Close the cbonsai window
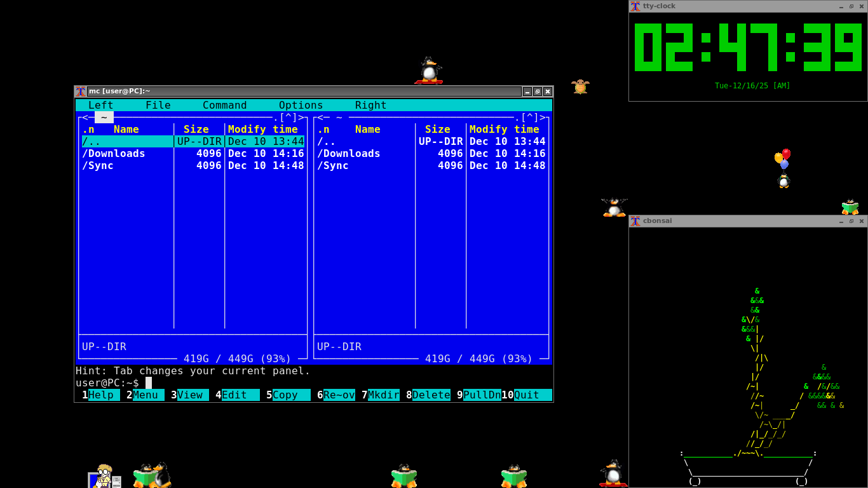The width and height of the screenshot is (868, 488). click(x=862, y=221)
